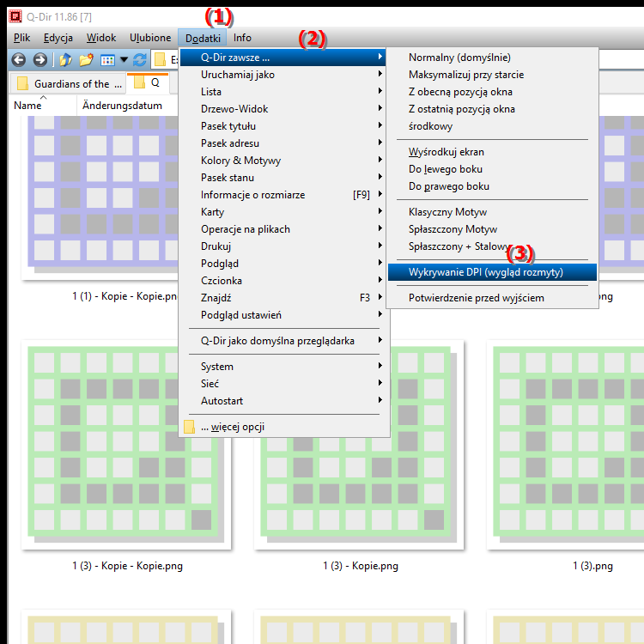This screenshot has height=644, width=644.
Task: Go forward with the Forward arrow icon
Action: click(39, 60)
